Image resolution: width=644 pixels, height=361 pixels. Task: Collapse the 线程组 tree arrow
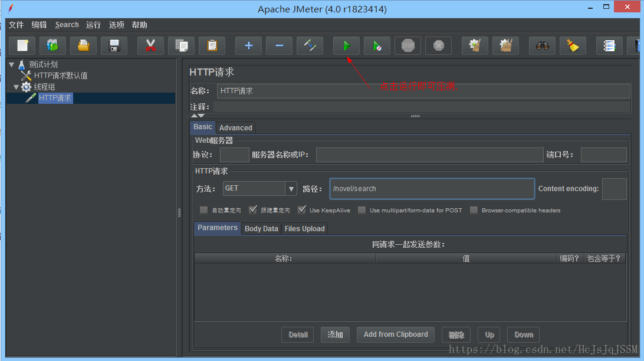(x=16, y=87)
